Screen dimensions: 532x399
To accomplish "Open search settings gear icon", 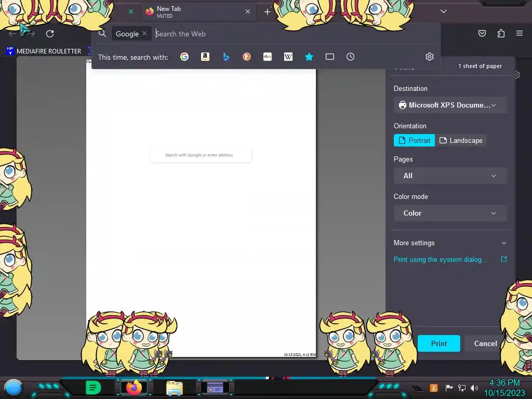I will tap(430, 57).
